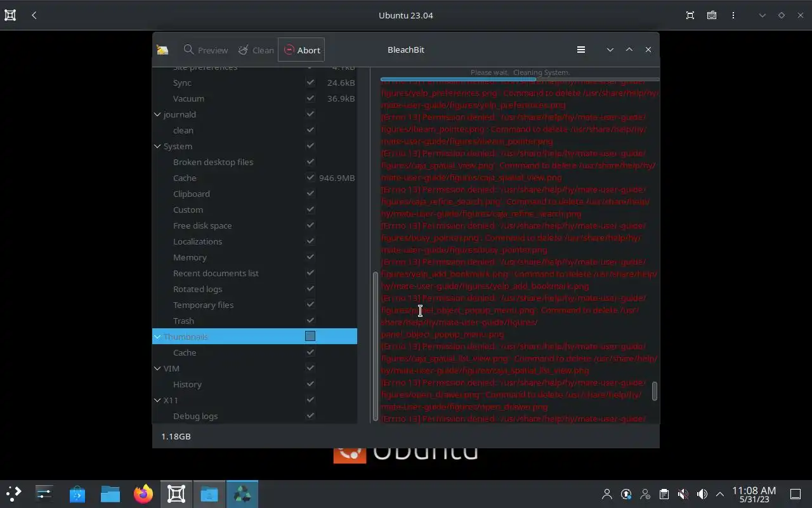Uncheck Broken desktop files checkbox
The width and height of the screenshot is (812, 508).
(x=310, y=162)
